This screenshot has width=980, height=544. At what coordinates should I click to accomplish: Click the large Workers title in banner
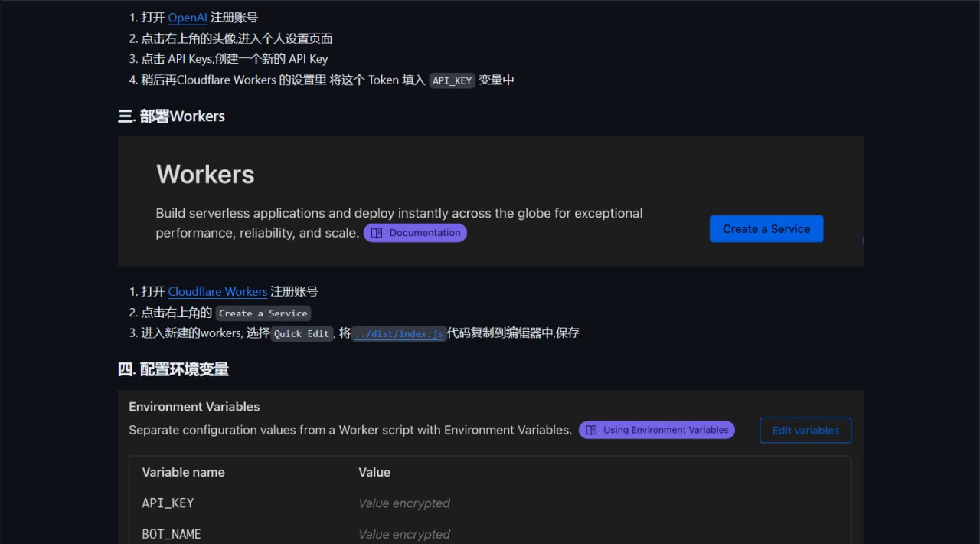pos(205,175)
